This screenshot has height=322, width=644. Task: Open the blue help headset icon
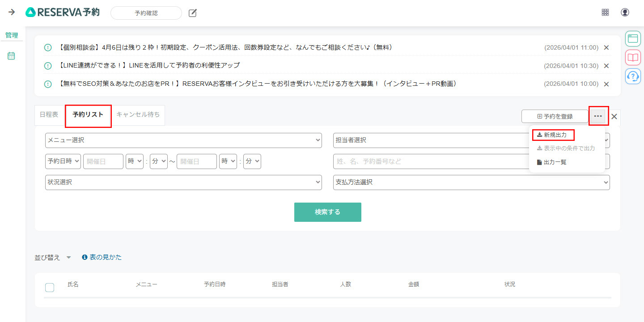coord(632,76)
